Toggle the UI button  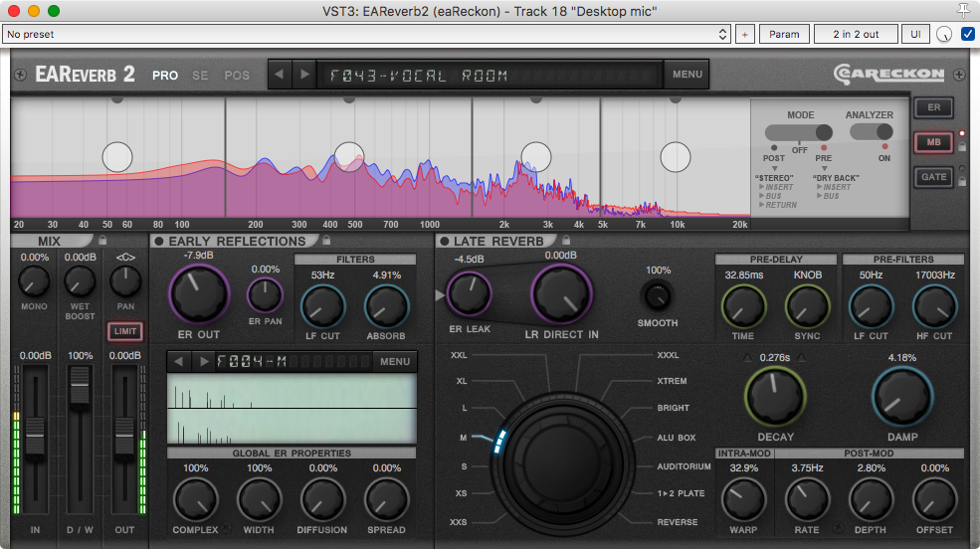click(x=915, y=34)
